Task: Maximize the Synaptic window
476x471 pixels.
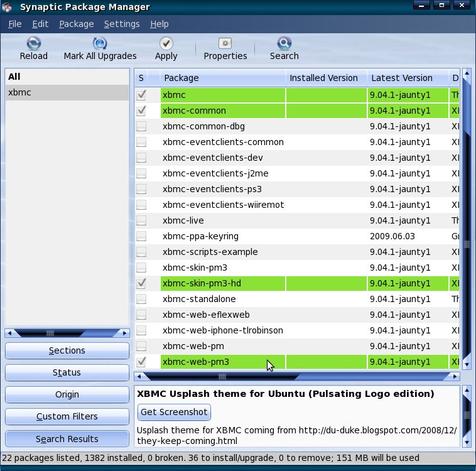Action: [441, 5]
